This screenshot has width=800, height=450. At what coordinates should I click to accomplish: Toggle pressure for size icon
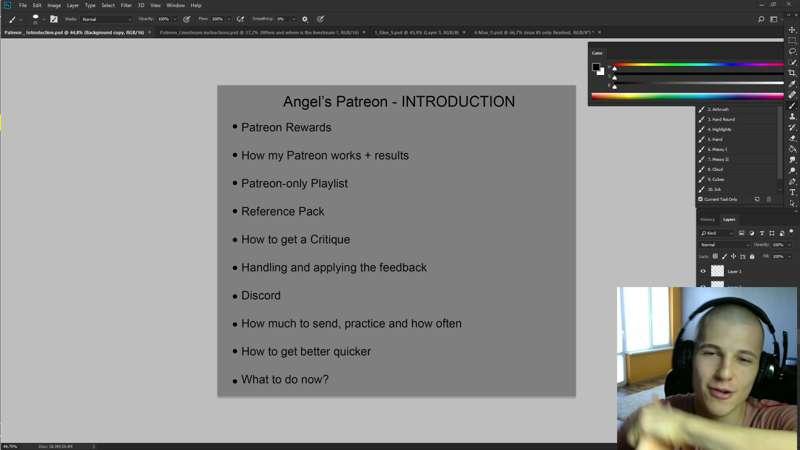pos(320,19)
